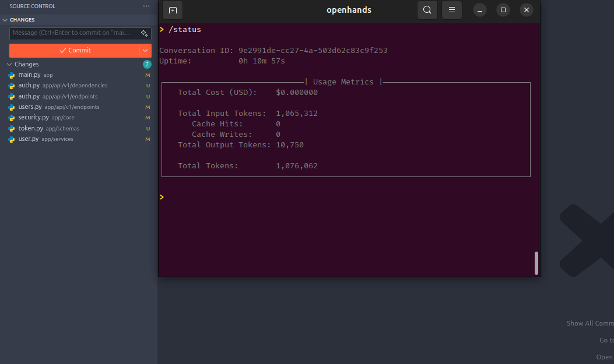Click the search icon in the terminal header
This screenshot has height=364, width=614.
(427, 10)
